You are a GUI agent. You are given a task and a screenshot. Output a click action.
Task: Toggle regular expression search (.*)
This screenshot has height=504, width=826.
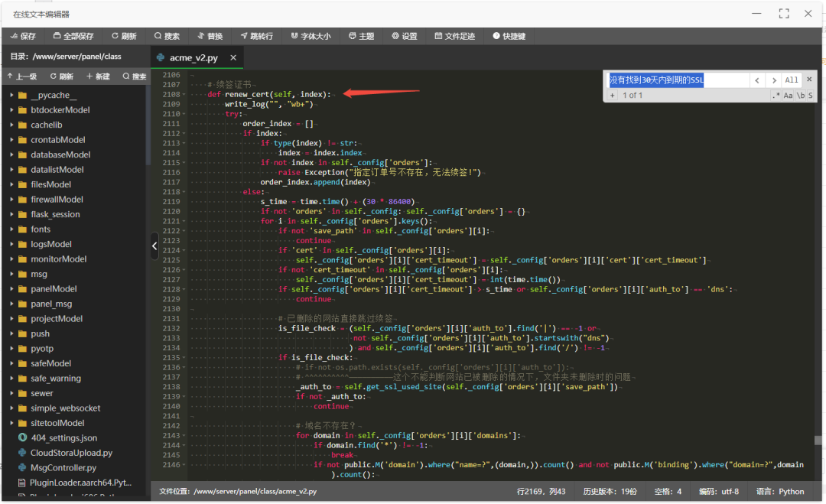pyautogui.click(x=776, y=96)
